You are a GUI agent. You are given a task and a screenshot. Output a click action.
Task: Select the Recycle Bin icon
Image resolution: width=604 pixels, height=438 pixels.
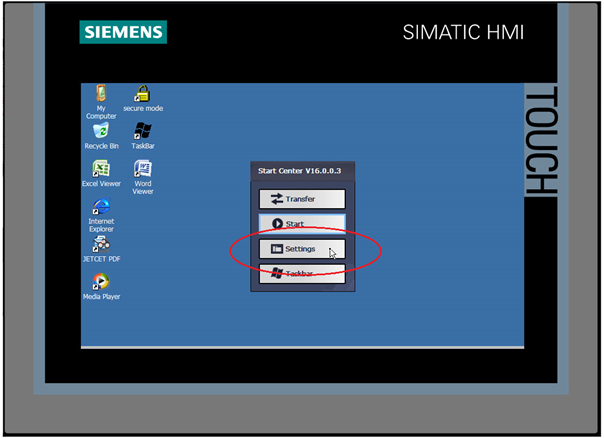click(x=102, y=136)
